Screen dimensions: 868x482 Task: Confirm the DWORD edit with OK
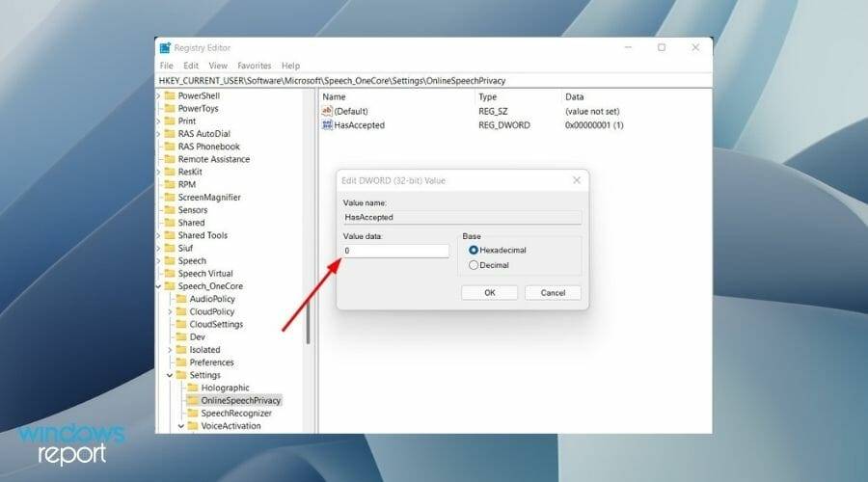489,293
